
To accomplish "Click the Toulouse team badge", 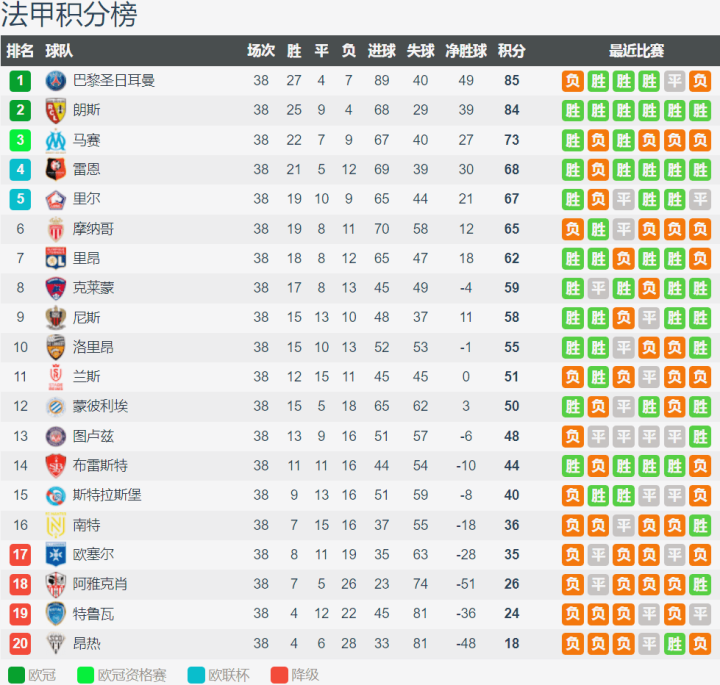I will (55, 436).
